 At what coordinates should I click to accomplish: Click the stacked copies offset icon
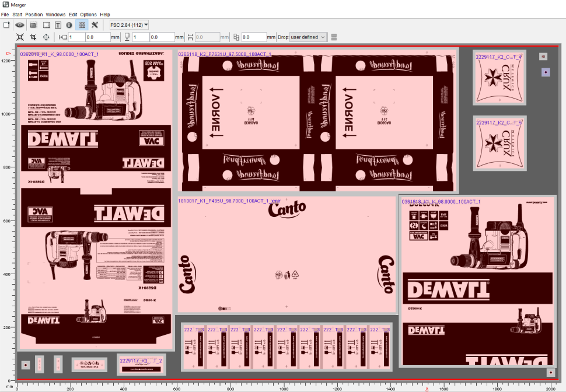(236, 37)
